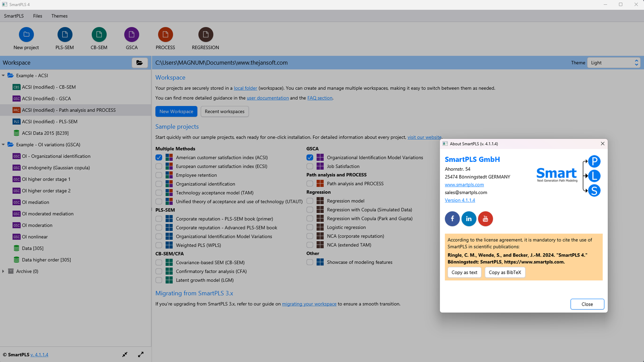Collapse Example - OI variations (GSCA) project
644x362 pixels.
[3, 145]
